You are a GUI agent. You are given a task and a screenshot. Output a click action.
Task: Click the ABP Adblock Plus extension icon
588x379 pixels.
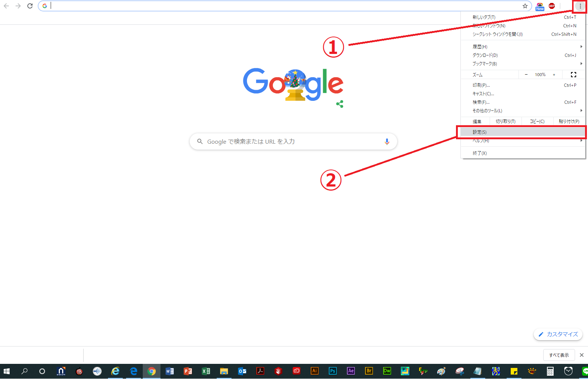tap(552, 6)
